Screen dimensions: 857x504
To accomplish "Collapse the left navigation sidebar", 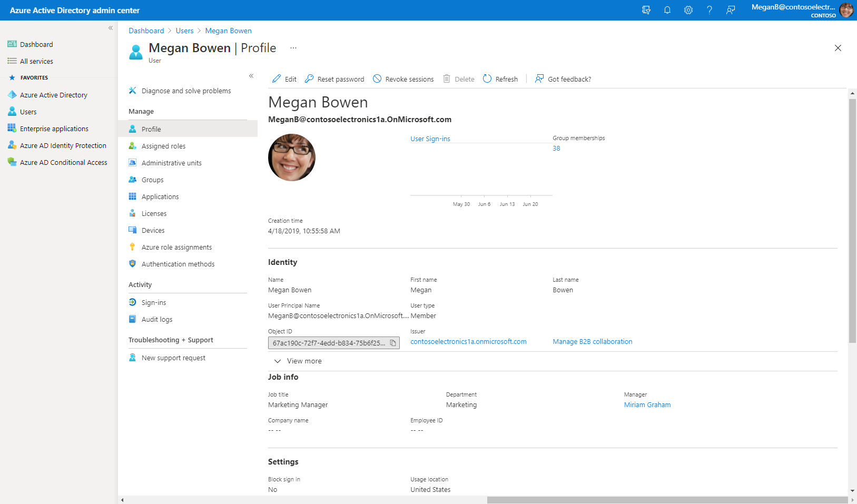I will coord(111,28).
